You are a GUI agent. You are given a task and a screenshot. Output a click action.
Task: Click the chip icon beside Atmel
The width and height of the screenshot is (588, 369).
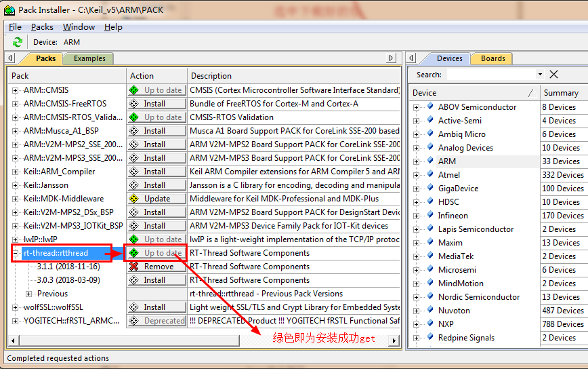pyautogui.click(x=431, y=174)
